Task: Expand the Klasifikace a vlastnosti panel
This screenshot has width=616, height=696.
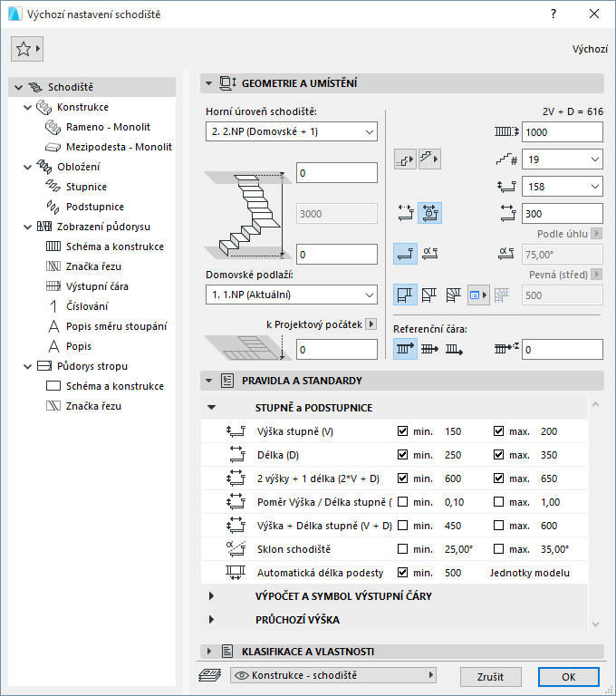Action: point(209,652)
